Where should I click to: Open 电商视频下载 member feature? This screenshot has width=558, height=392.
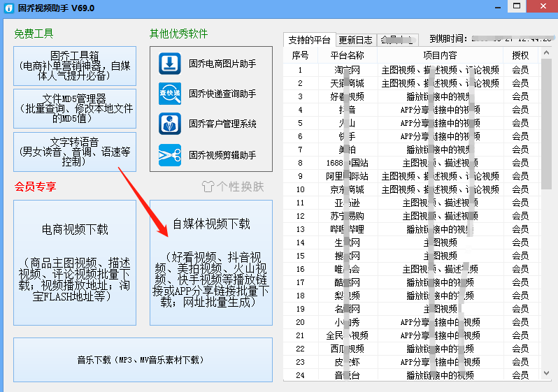point(75,262)
